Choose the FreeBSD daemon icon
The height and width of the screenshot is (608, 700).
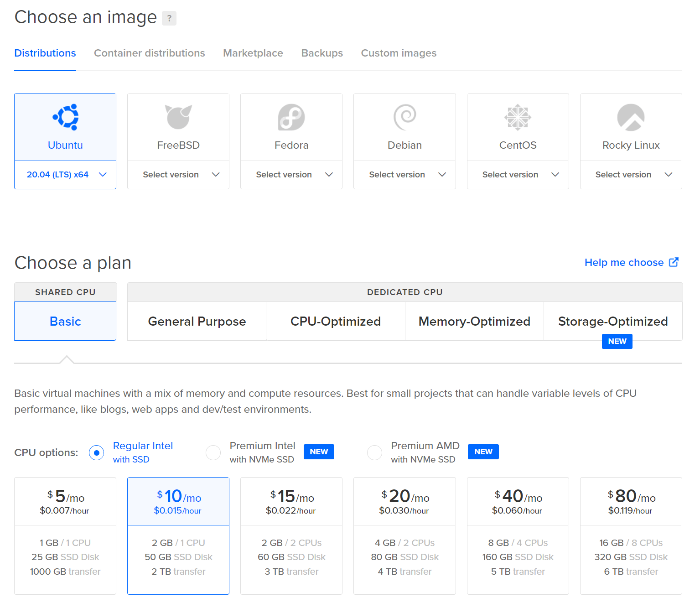tap(178, 117)
